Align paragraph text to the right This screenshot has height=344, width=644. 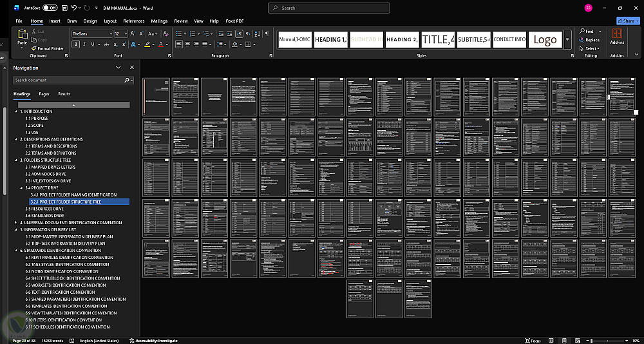click(196, 44)
